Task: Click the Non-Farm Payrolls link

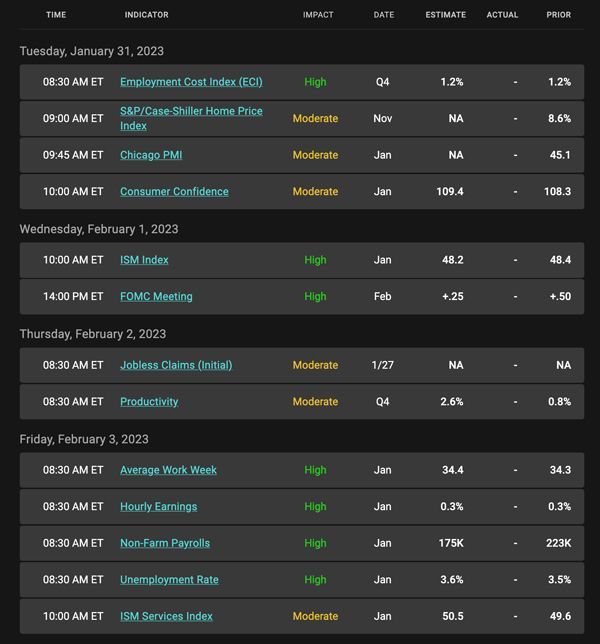Action: [165, 543]
